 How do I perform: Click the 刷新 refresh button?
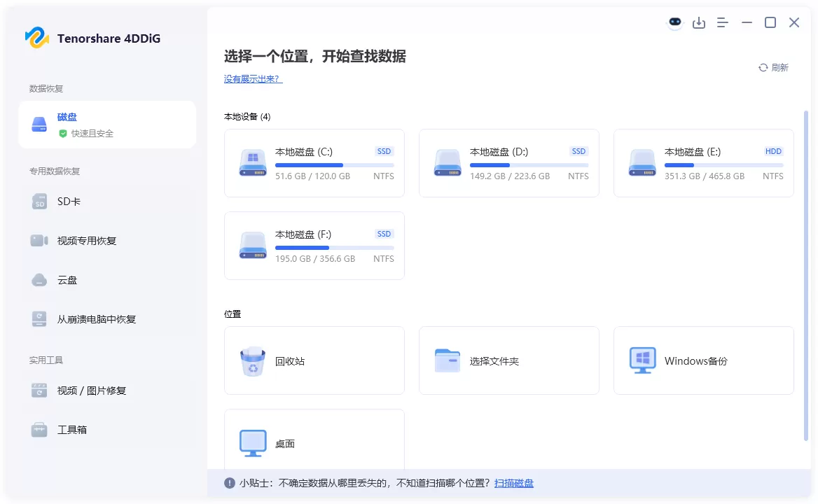773,67
